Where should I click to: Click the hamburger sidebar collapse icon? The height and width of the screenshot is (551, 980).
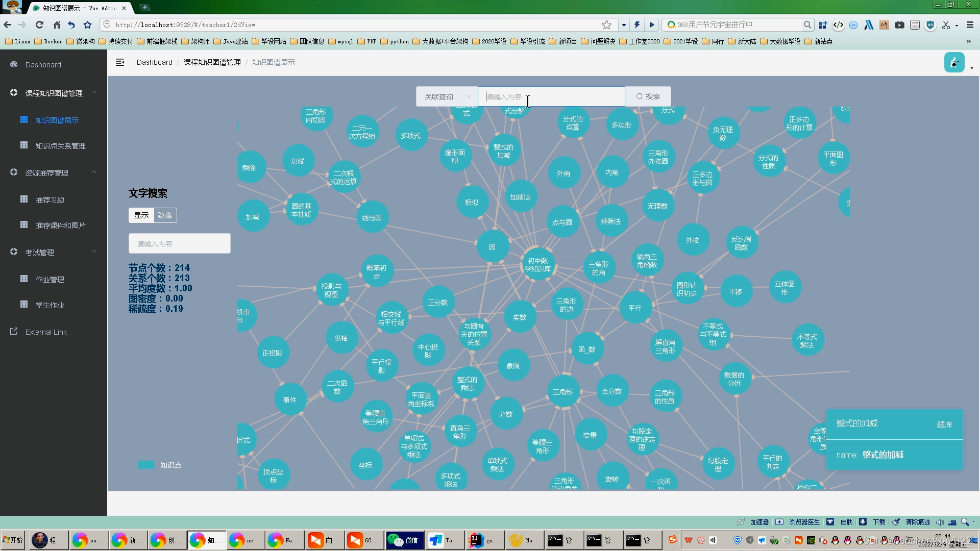point(120,62)
